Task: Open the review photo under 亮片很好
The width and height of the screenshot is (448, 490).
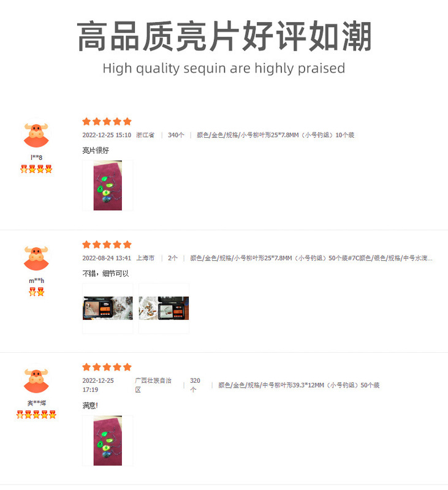Action: tap(107, 186)
